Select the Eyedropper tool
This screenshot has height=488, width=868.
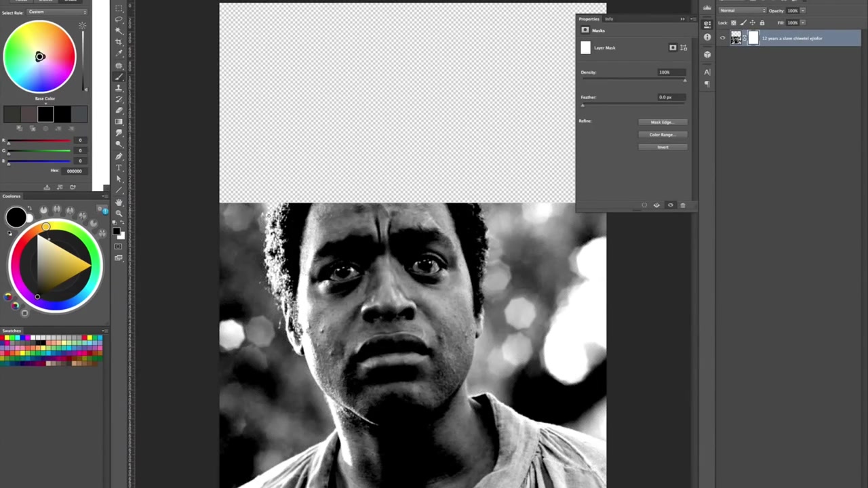(x=119, y=53)
